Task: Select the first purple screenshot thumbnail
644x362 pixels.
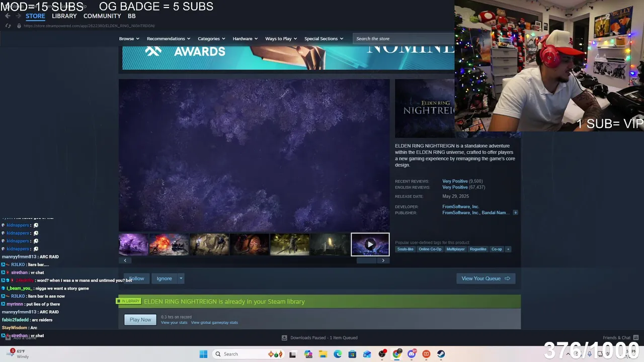Action: [133, 245]
